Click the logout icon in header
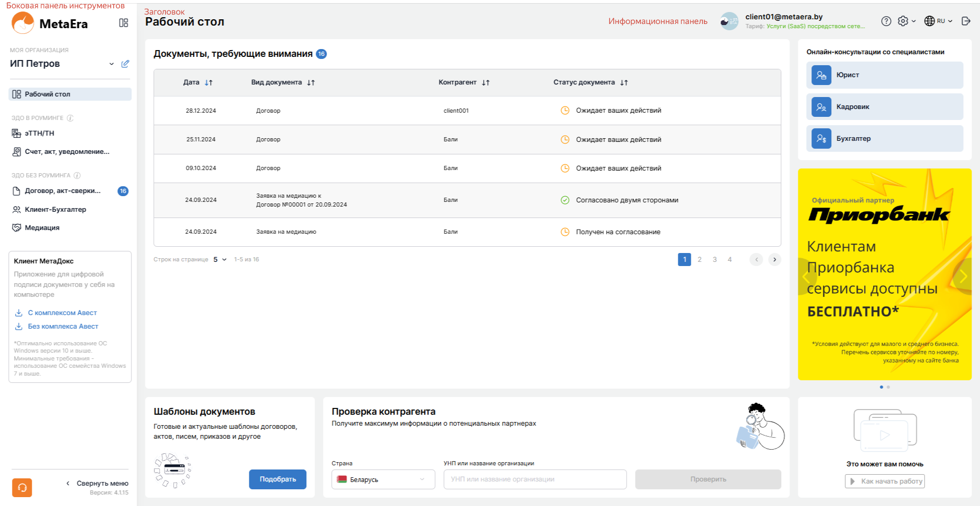980x506 pixels. (965, 21)
